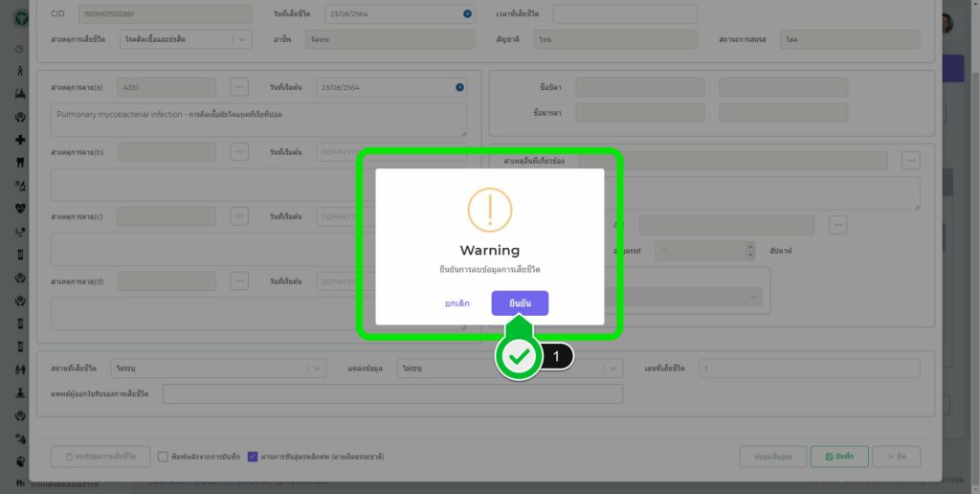This screenshot has width=980, height=494.
Task: Toggle the print after saving checkbox
Action: 164,457
